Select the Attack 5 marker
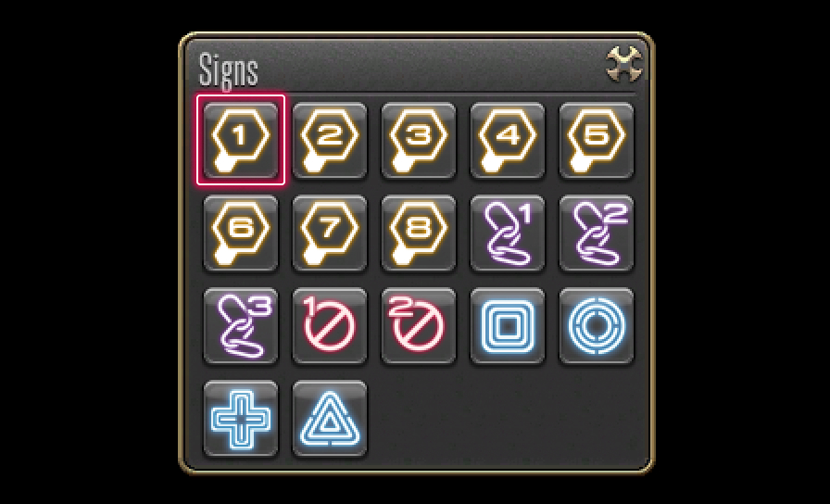 [x=597, y=140]
